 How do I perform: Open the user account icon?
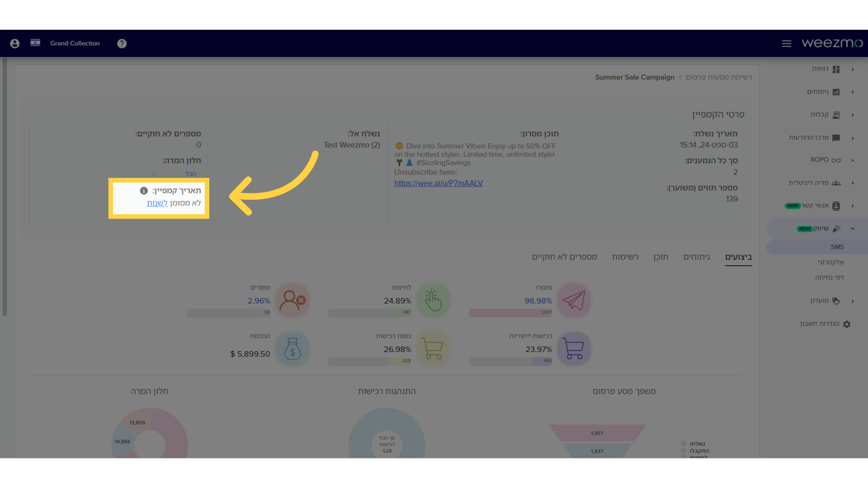[x=14, y=43]
